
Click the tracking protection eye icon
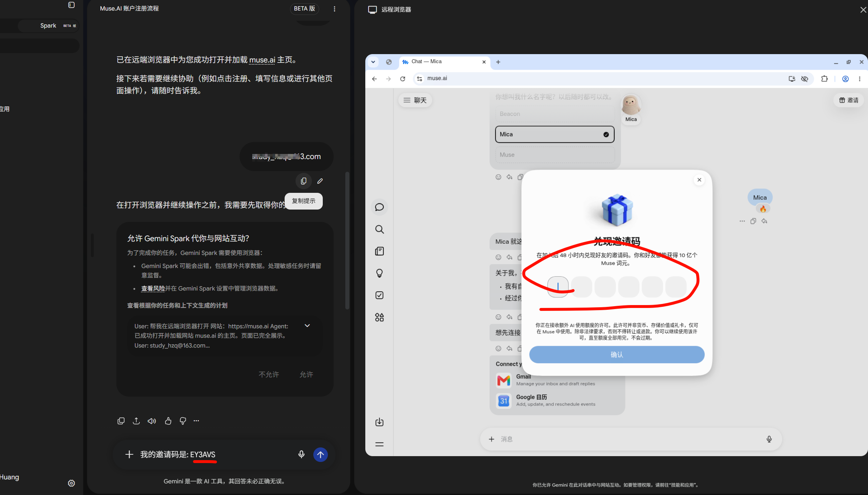(805, 78)
